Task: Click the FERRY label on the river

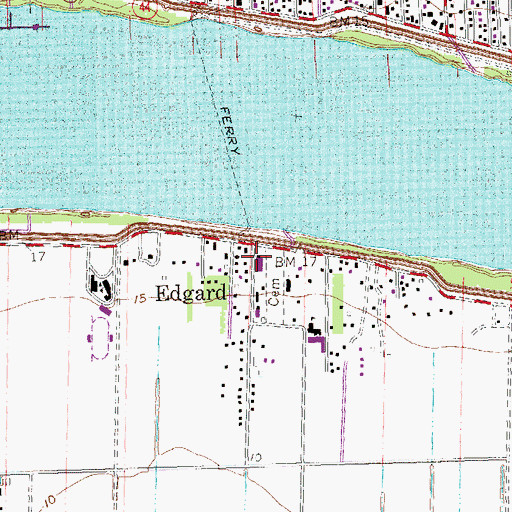Action: [x=230, y=131]
